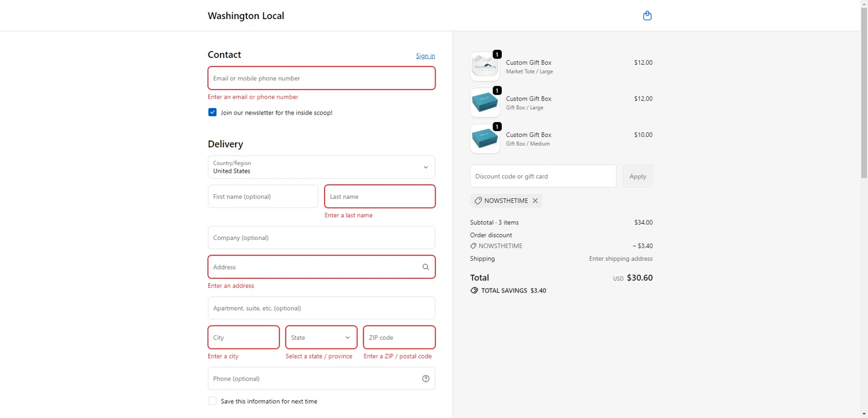This screenshot has width=868, height=418.
Task: Click the Phone (optional) field
Action: [321, 379]
